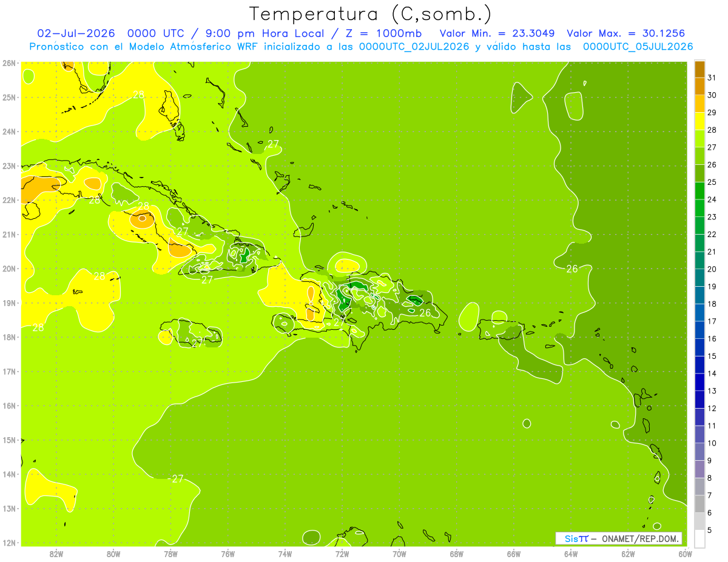Click the legend label 15
Image resolution: width=728 pixels, height=562 pixels.
tap(712, 356)
